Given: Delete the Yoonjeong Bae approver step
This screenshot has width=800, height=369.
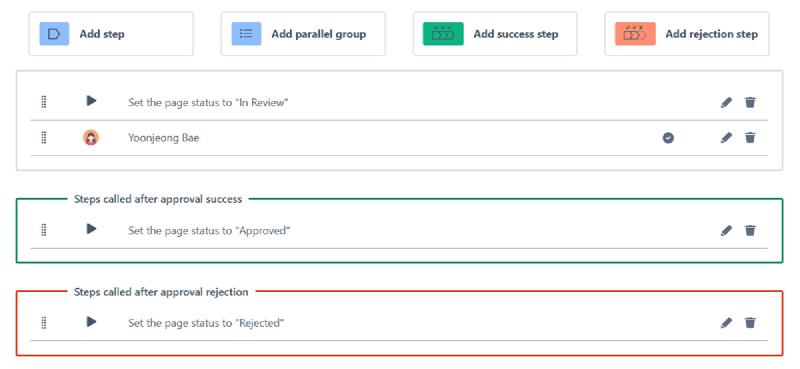Looking at the screenshot, I should 750,138.
